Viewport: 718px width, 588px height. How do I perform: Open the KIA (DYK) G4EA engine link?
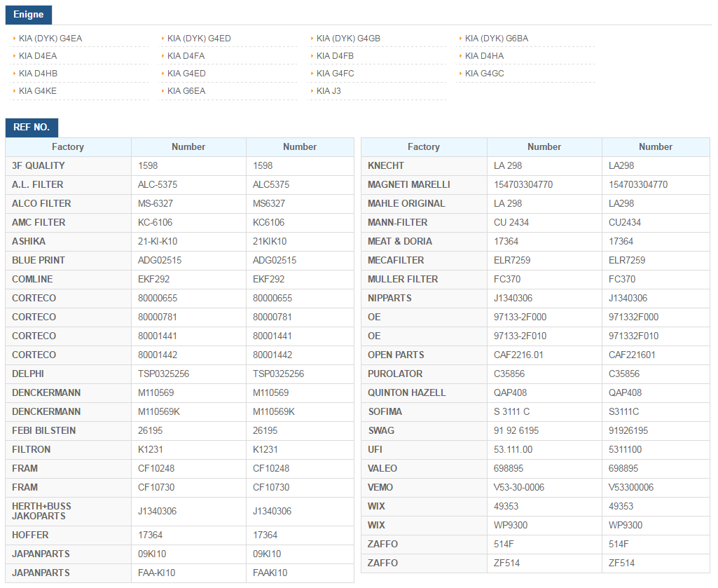point(50,39)
